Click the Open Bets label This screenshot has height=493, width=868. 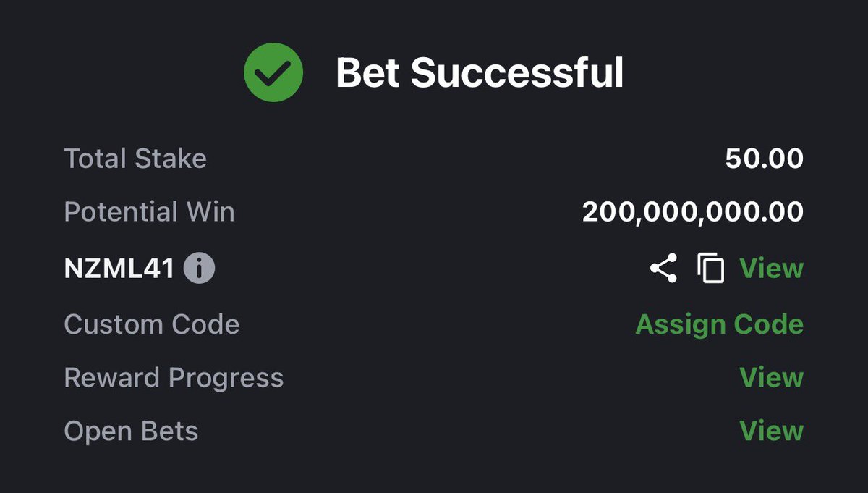131,431
